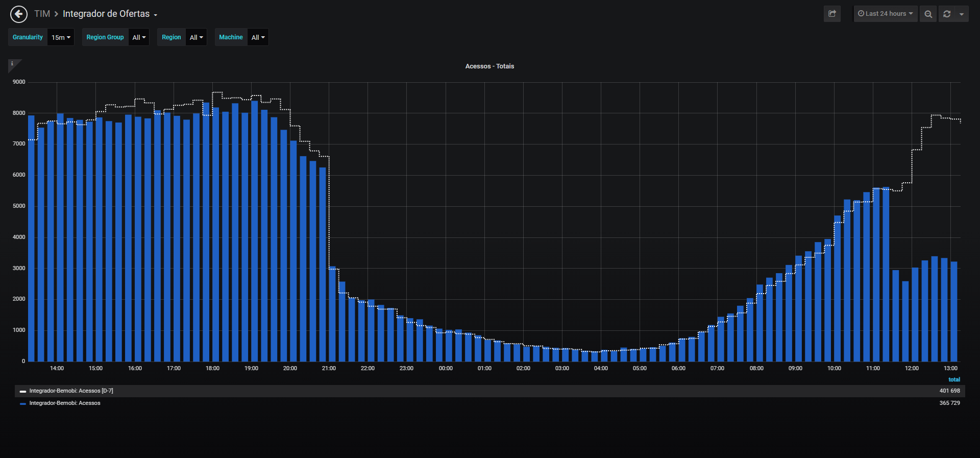
Task: Click the Machine variable label
Action: 231,37
